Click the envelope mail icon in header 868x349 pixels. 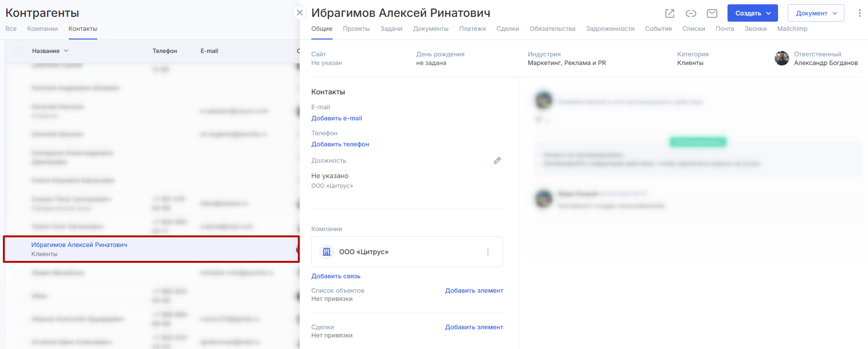click(x=712, y=13)
